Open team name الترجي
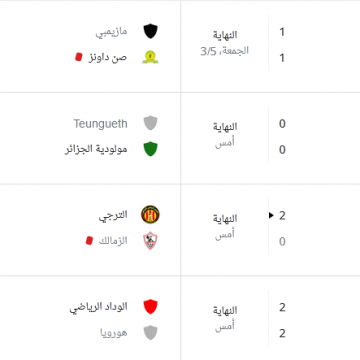Viewport: 360px width, 360px height. pyautogui.click(x=113, y=215)
